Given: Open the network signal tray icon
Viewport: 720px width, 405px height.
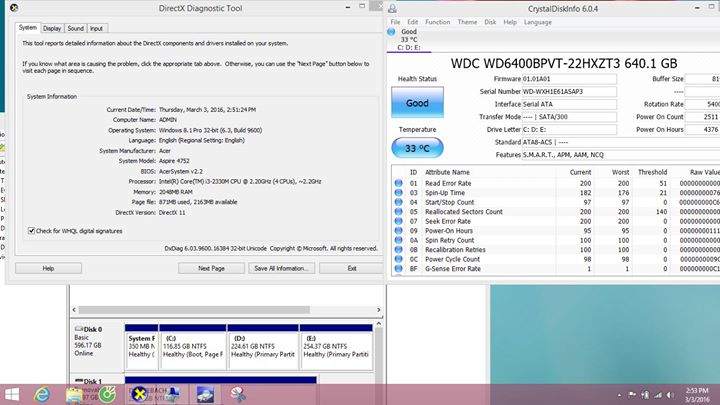Looking at the screenshot, I should click(x=658, y=395).
